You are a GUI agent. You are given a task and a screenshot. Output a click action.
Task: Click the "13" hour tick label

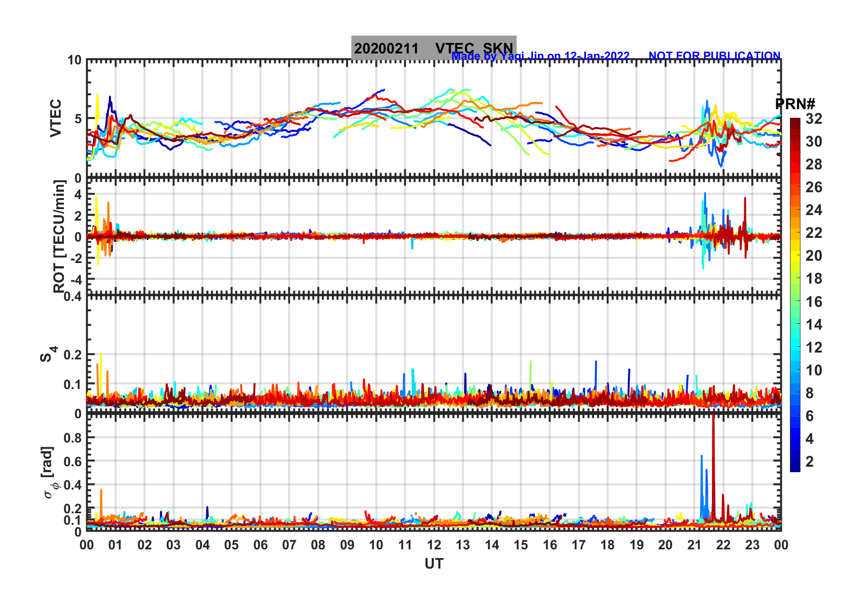463,545
